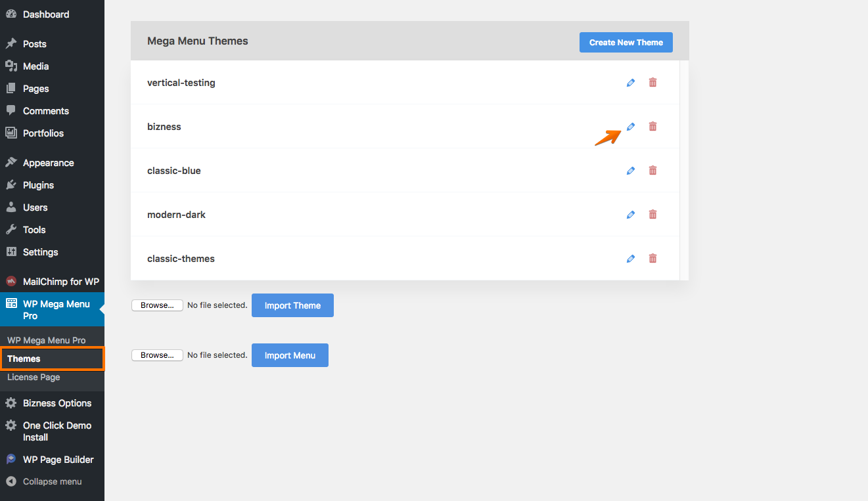Screen dimensions: 868x501
Task: Click the Bizness Options gear icon
Action: coord(11,403)
